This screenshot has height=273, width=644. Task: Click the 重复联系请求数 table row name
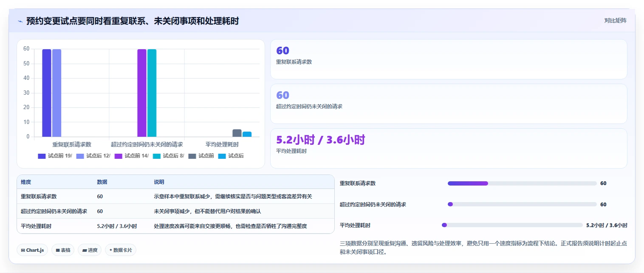click(39, 197)
